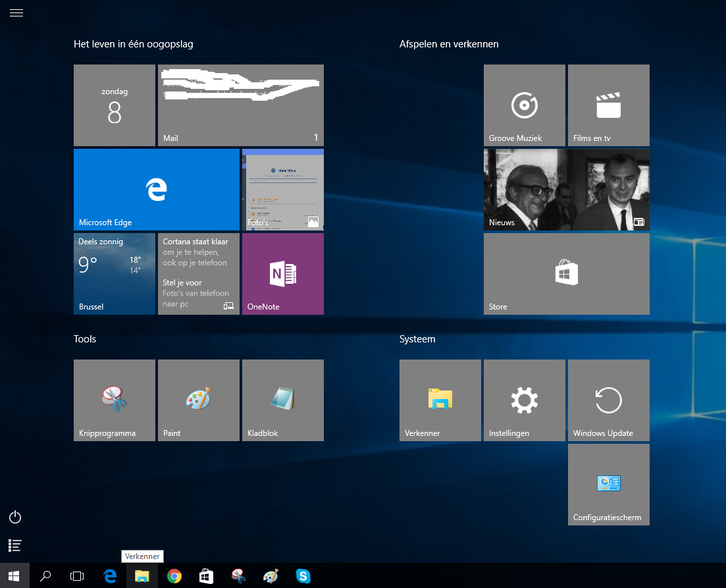Viewport: 726px width, 588px height.
Task: Open the Mail tile
Action: point(241,105)
